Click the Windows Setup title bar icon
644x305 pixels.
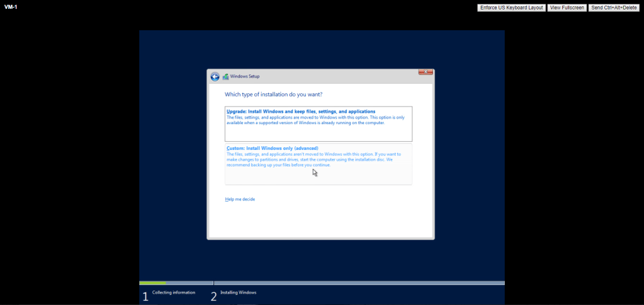tap(225, 76)
